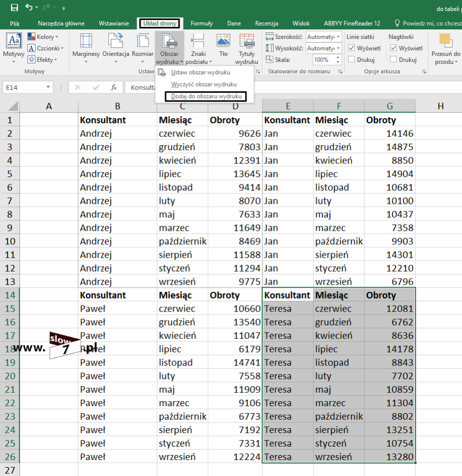Click the Tło background image button

(x=224, y=45)
